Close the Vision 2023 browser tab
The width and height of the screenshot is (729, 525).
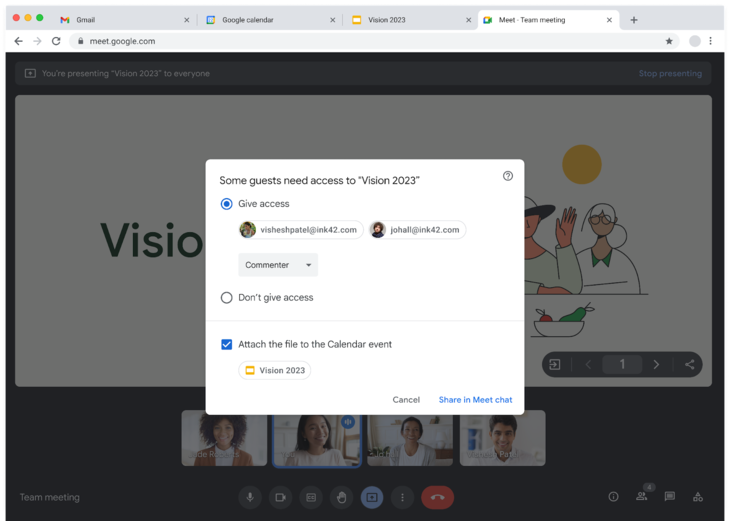point(468,20)
